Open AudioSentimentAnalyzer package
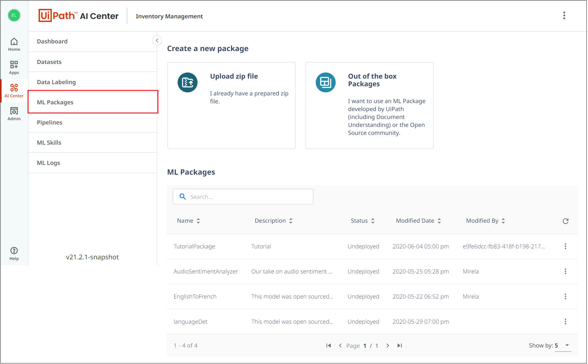This screenshot has height=364, width=588. point(205,272)
